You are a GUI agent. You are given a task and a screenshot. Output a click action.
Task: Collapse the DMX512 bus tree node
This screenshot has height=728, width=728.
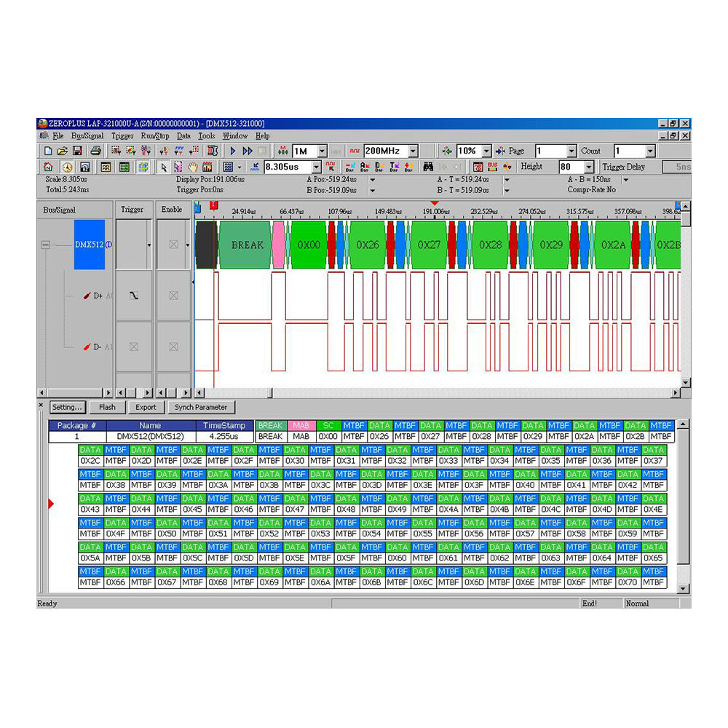[x=45, y=245]
